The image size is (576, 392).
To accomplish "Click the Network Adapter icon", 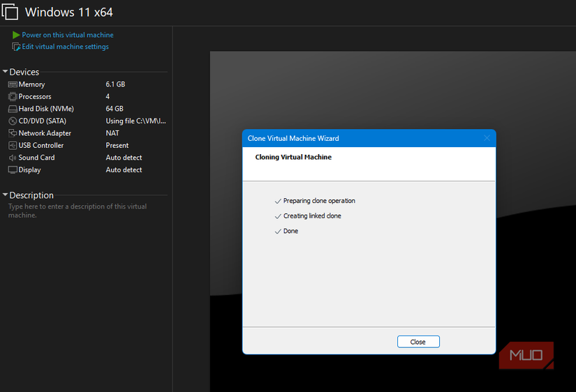I will click(13, 133).
